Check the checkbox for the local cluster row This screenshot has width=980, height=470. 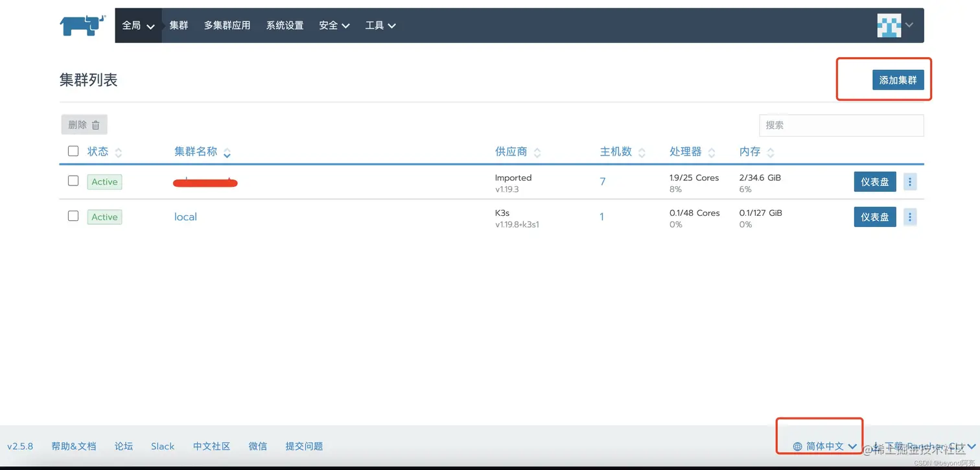73,216
